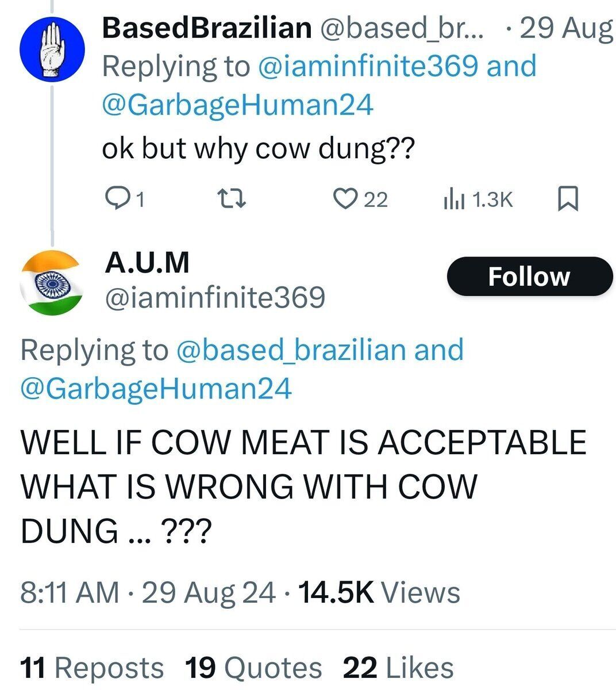Click @iaminfinite369 mention in first reply line
The width and height of the screenshot is (616, 690).
click(368, 66)
